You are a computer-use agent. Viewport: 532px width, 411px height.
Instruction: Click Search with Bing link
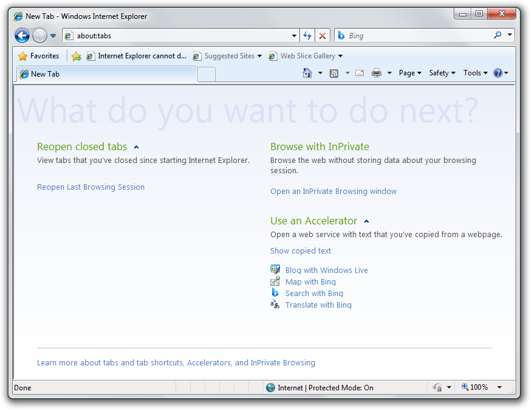pyautogui.click(x=314, y=294)
